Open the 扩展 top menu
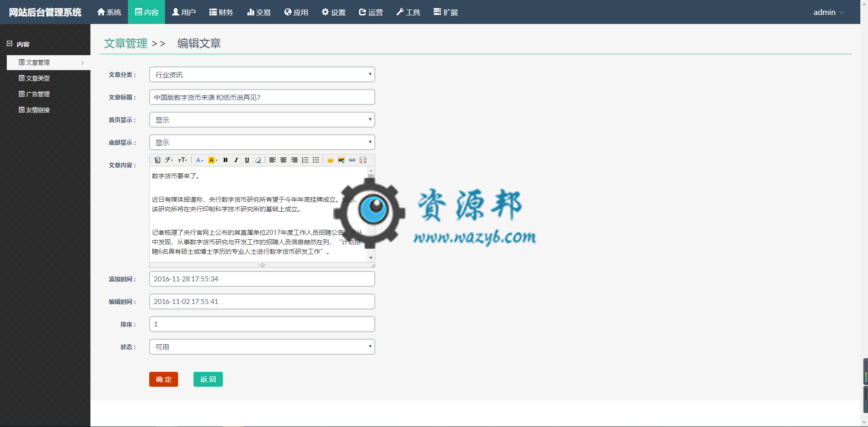The height and width of the screenshot is (427, 868). [446, 12]
